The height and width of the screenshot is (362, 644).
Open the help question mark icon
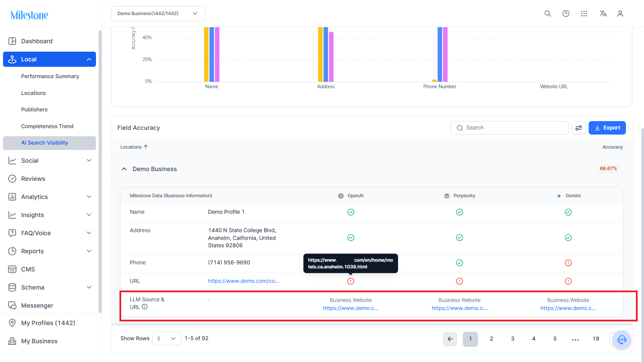click(x=566, y=13)
